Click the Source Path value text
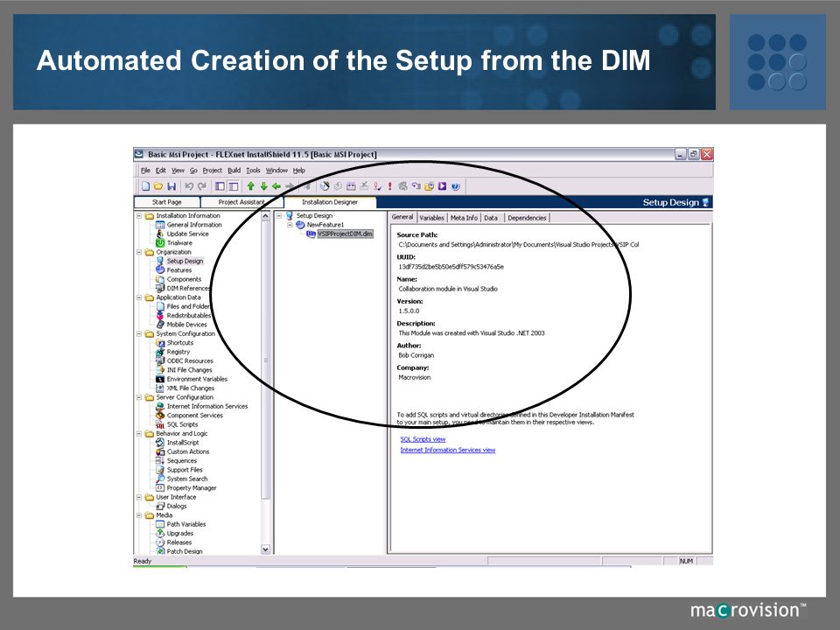Screen dimensions: 840x630 (519, 245)
